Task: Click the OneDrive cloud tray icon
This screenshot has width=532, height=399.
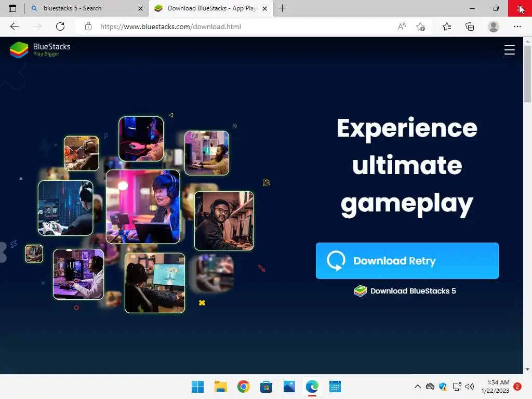Action: pos(430,387)
